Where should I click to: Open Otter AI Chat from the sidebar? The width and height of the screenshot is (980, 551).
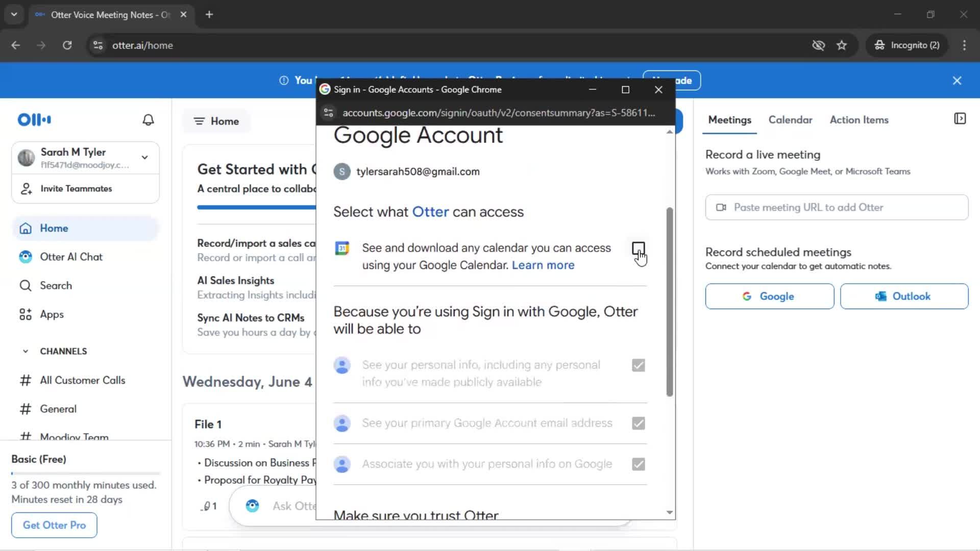point(85,257)
